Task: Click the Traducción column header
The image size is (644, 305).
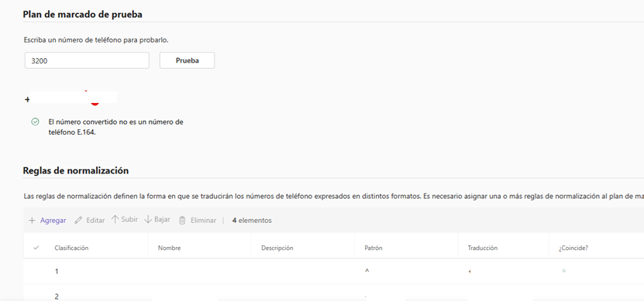Action: [483, 248]
